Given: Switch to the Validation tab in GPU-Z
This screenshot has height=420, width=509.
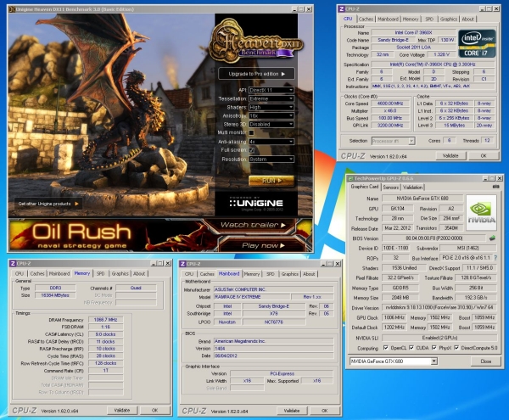Looking at the screenshot, I should 412,188.
